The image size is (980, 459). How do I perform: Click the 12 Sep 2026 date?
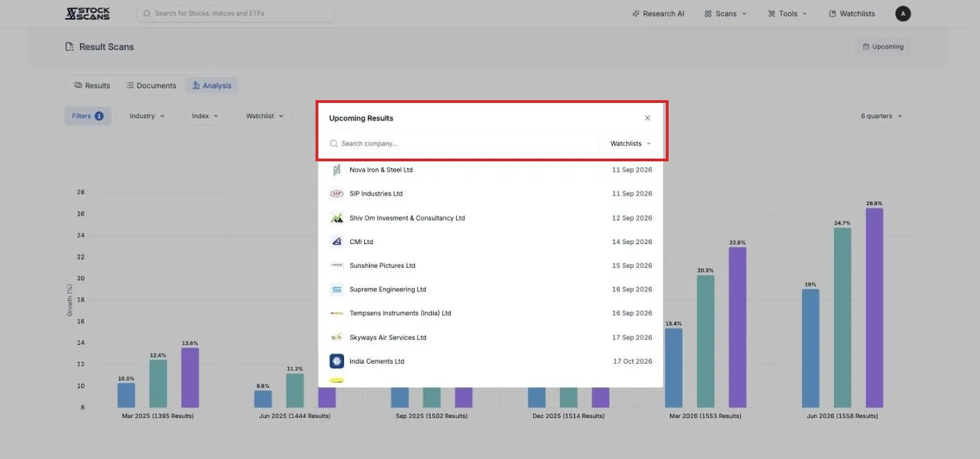click(x=632, y=218)
